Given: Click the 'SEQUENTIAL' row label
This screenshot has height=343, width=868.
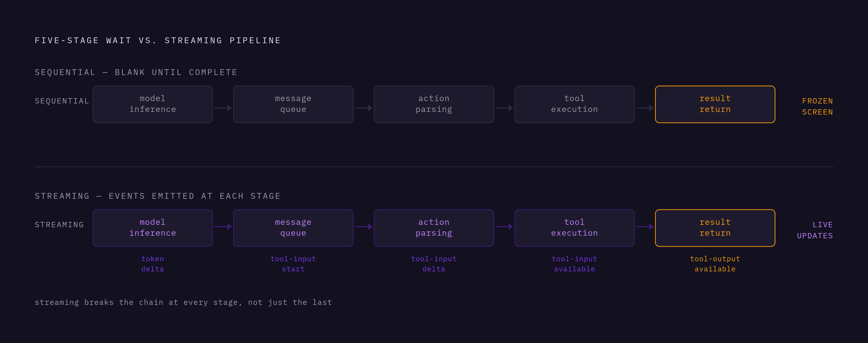Looking at the screenshot, I should click(62, 101).
